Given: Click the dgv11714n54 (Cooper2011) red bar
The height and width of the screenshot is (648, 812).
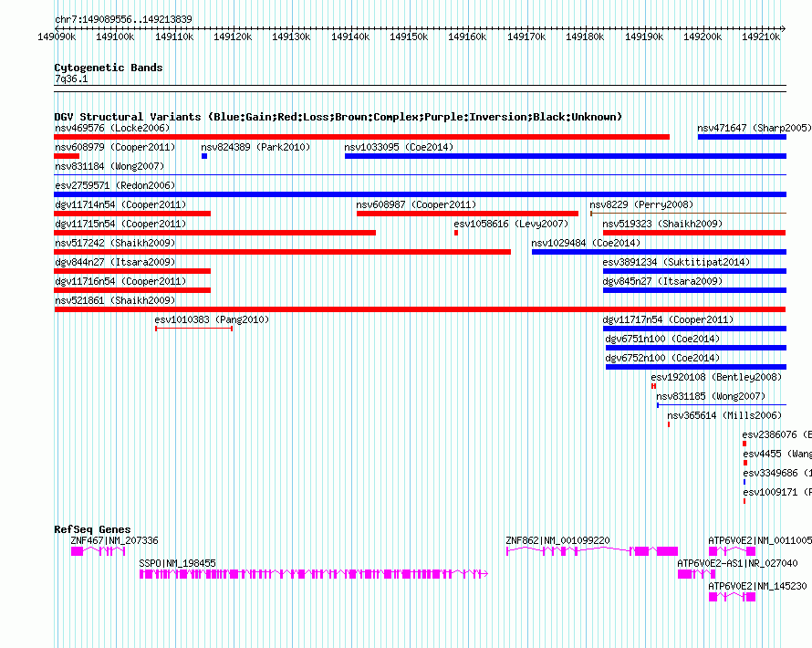Looking at the screenshot, I should pos(132,214).
